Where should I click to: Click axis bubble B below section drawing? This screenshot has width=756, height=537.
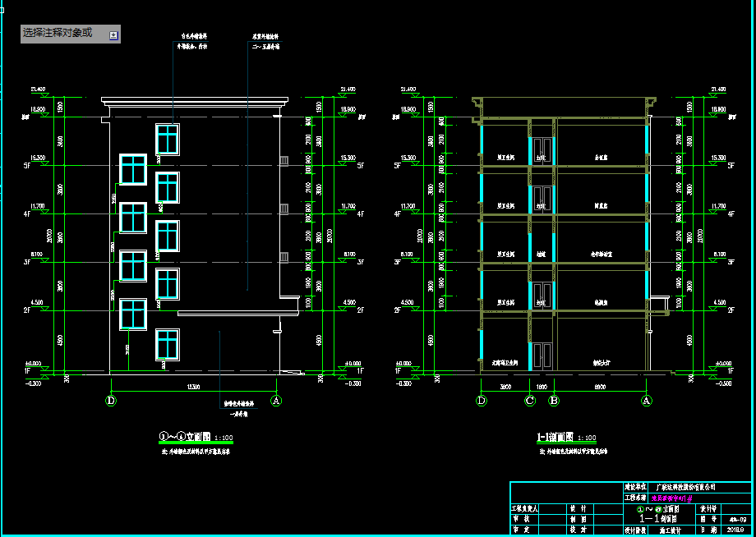(554, 401)
